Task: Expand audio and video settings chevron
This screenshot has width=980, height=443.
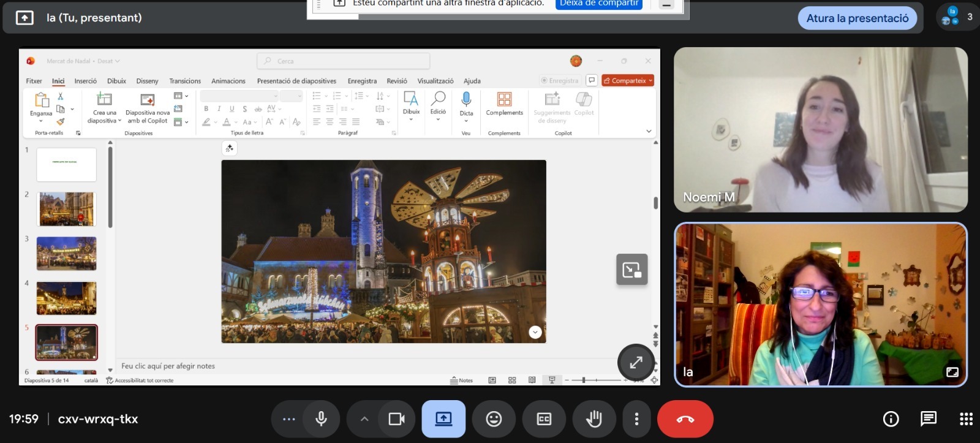Action: (364, 419)
